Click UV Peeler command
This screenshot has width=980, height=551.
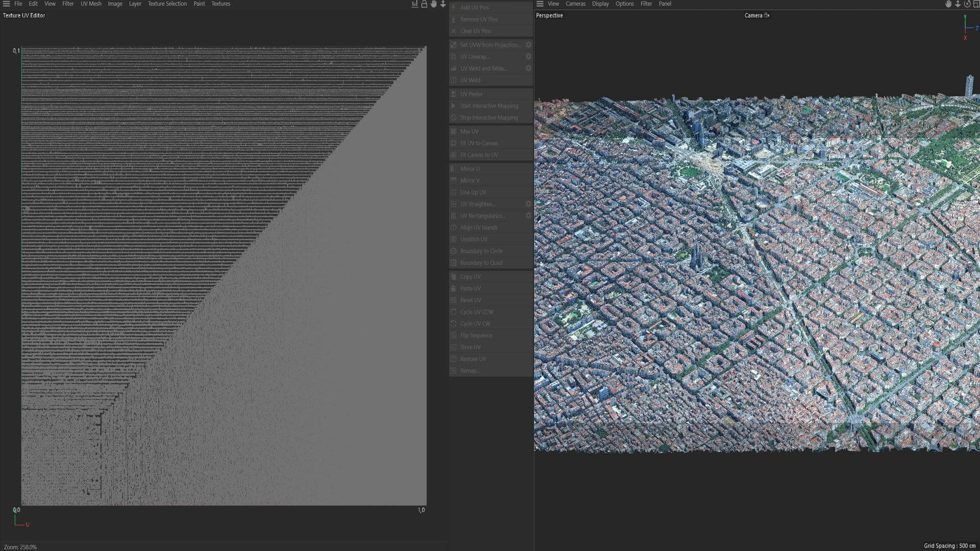[491, 94]
